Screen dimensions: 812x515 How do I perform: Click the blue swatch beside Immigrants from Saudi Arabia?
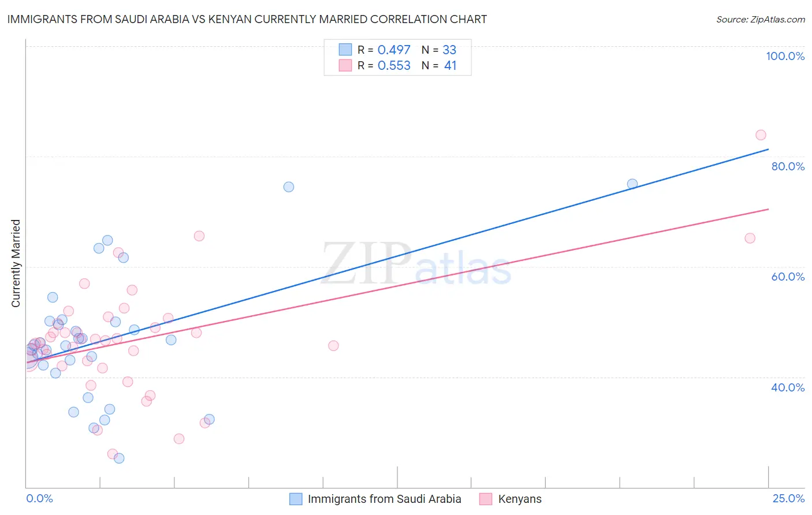(296, 499)
